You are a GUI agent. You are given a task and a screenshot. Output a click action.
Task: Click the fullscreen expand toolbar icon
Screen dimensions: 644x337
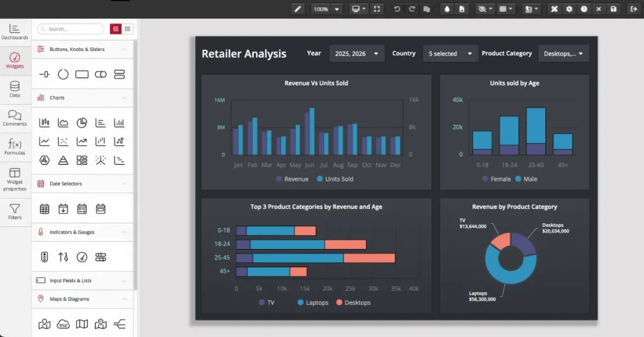point(377,9)
